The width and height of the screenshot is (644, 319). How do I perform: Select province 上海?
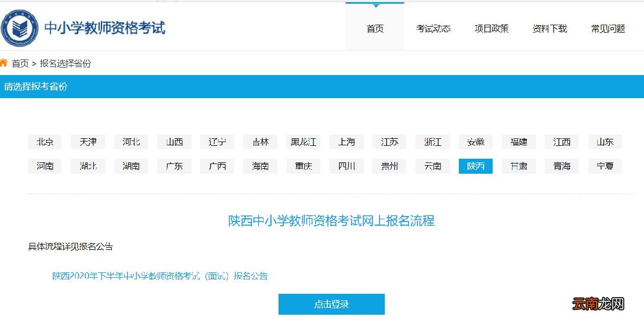coord(347,142)
